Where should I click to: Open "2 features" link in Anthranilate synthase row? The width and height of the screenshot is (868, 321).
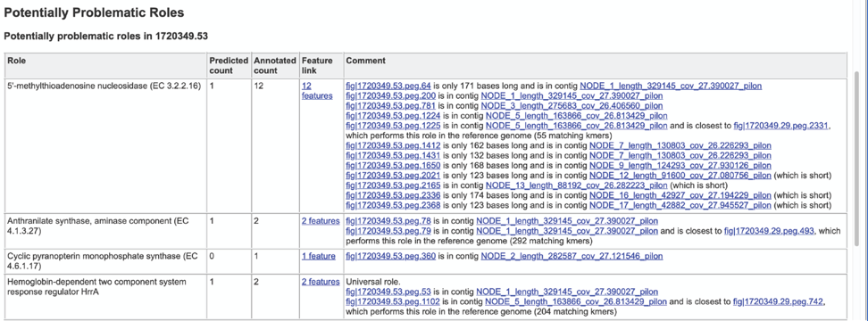click(x=321, y=221)
